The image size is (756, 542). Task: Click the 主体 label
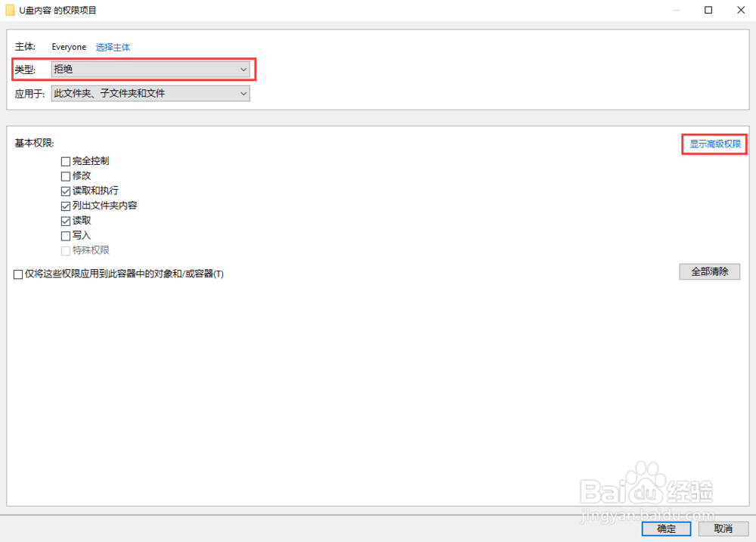(25, 47)
